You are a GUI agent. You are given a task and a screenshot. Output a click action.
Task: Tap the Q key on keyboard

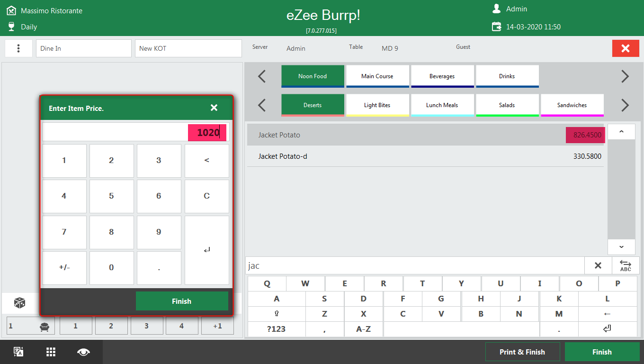point(267,284)
